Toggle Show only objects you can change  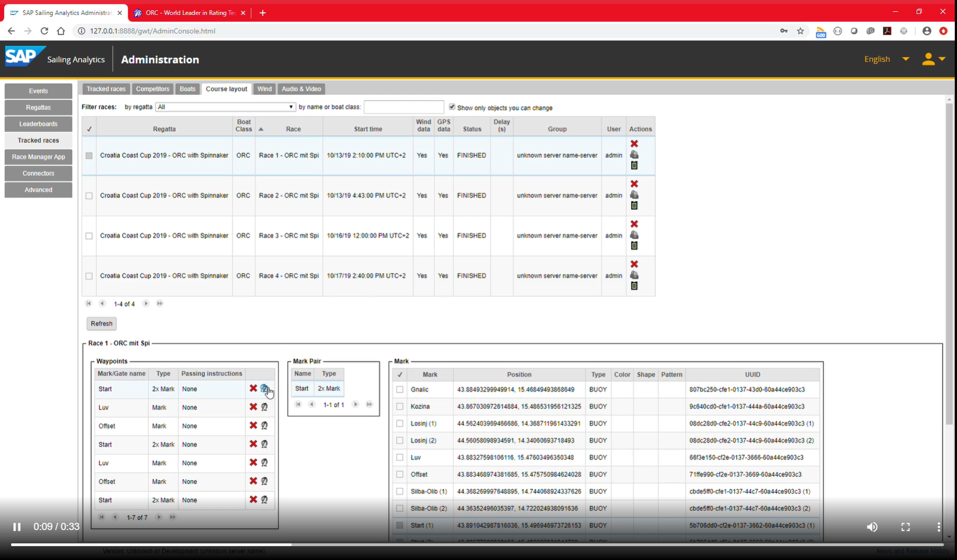point(452,107)
